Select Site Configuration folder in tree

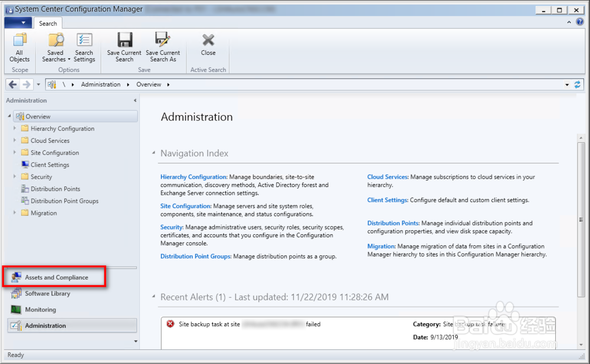[x=50, y=153]
